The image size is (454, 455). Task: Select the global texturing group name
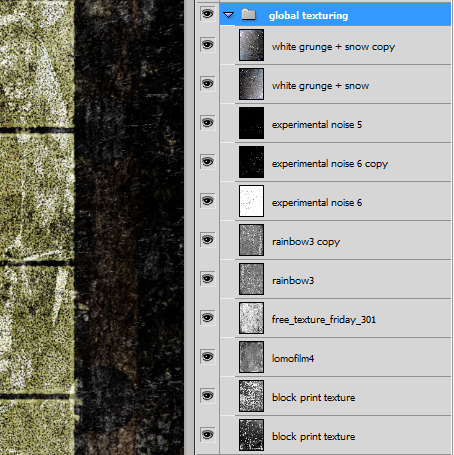pyautogui.click(x=308, y=15)
